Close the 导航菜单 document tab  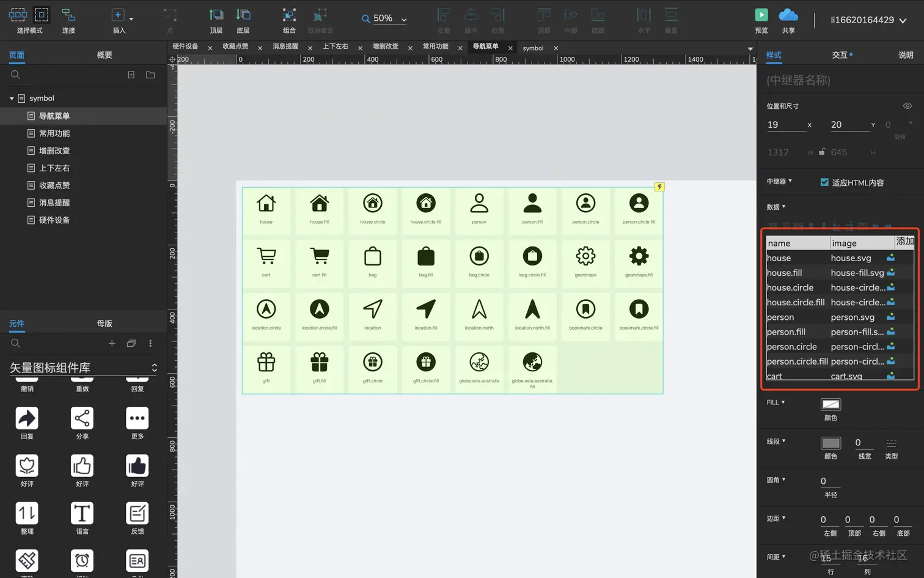click(x=510, y=48)
